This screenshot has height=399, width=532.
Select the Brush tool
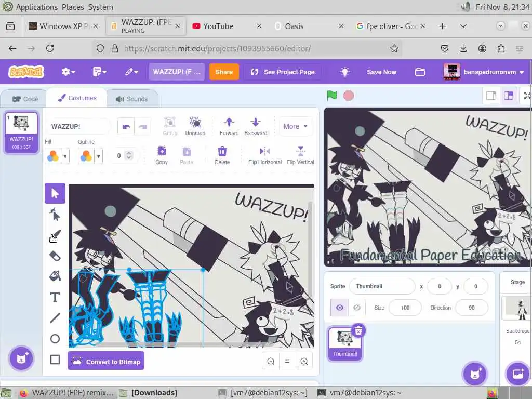[55, 235]
